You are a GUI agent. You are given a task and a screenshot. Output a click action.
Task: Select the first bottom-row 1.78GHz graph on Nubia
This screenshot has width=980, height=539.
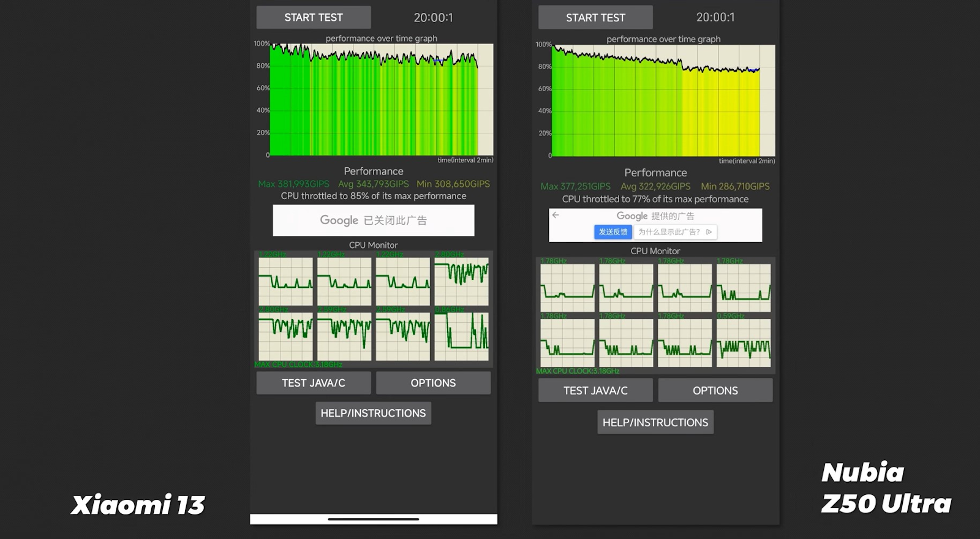(x=567, y=343)
